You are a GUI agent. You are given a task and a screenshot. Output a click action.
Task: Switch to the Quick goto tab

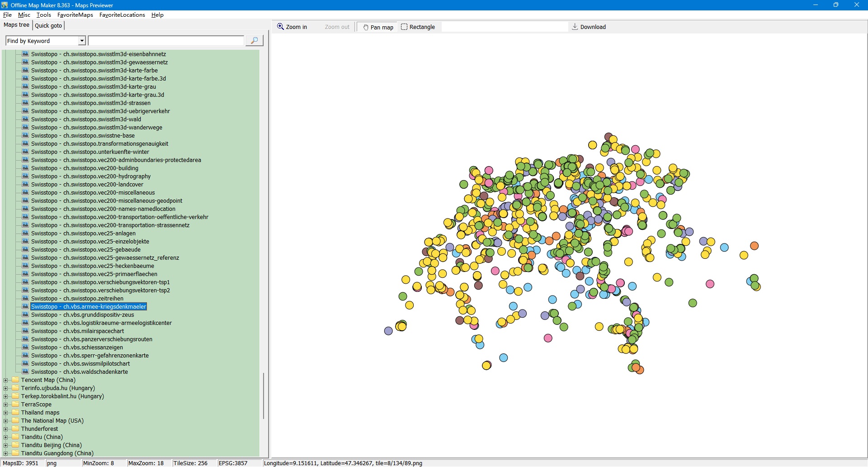coord(48,26)
